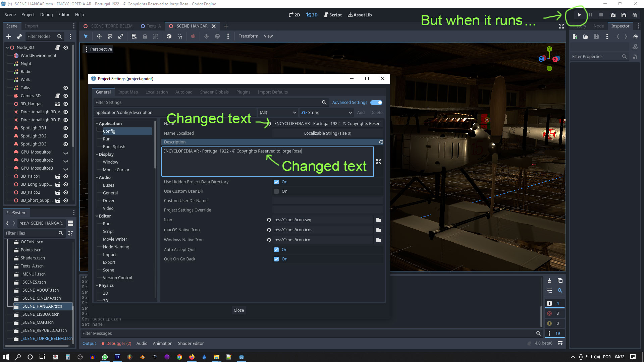The height and width of the screenshot is (362, 644).
Task: Click the Add button next to the type dropdown
Action: pos(361,112)
